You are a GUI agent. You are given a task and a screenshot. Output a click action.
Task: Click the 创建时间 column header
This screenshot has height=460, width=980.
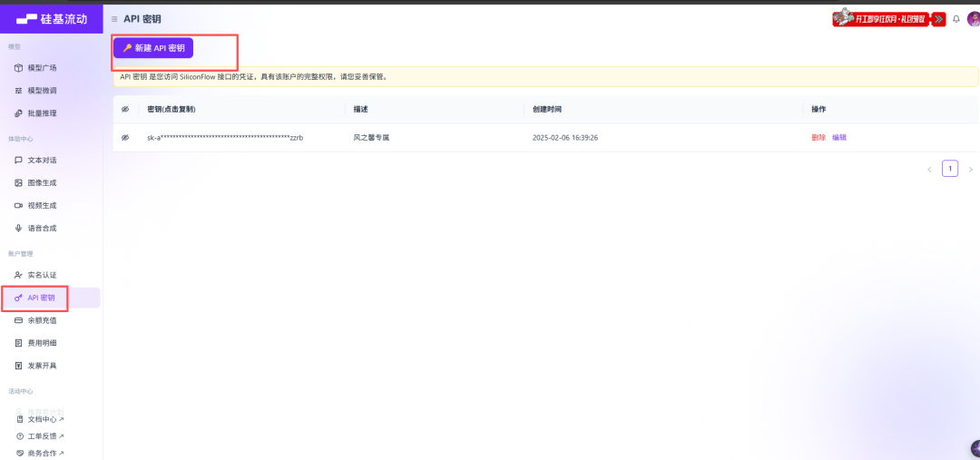(x=547, y=110)
